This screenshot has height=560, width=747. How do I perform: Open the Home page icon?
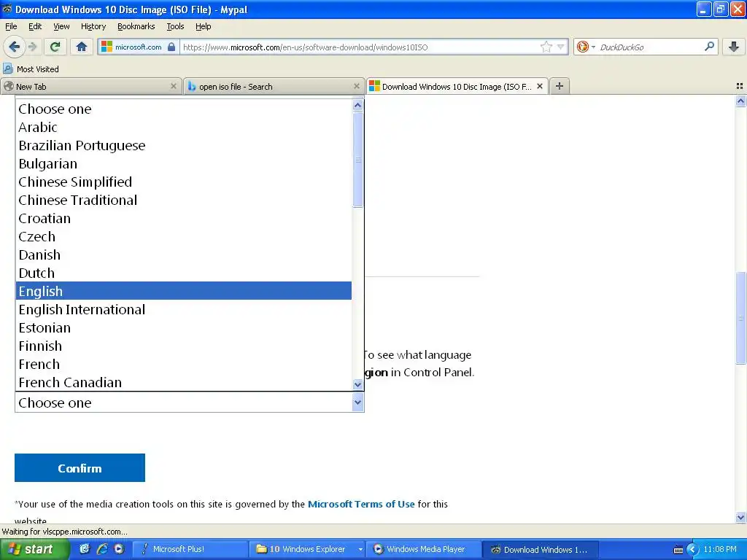click(x=82, y=47)
